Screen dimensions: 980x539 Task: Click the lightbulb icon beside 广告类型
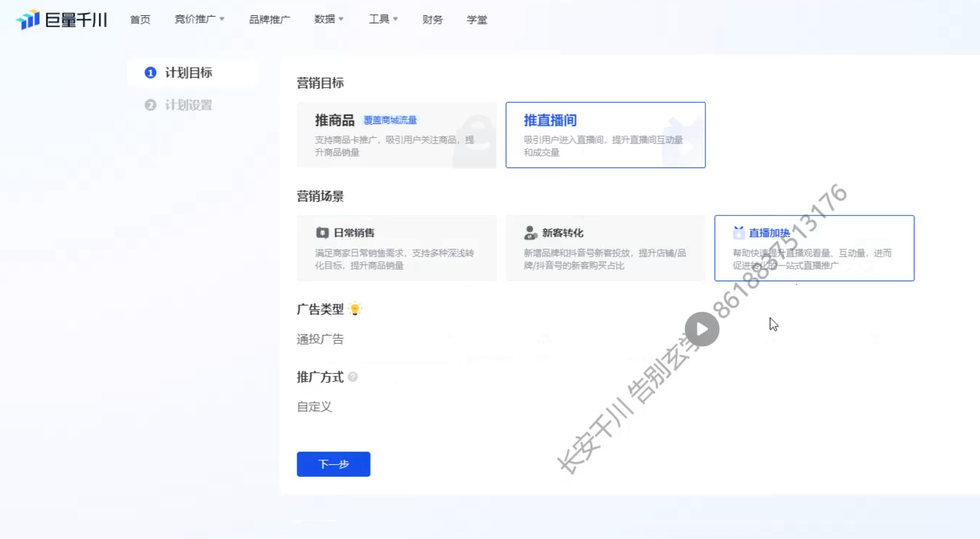coord(355,309)
